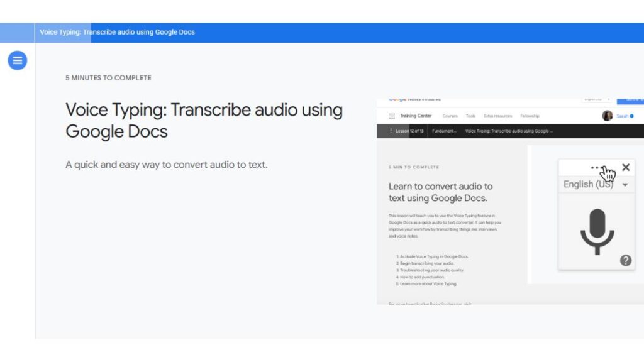This screenshot has width=644, height=362.
Task: Click the blue verified badge next to Sarah
Action: tap(631, 116)
